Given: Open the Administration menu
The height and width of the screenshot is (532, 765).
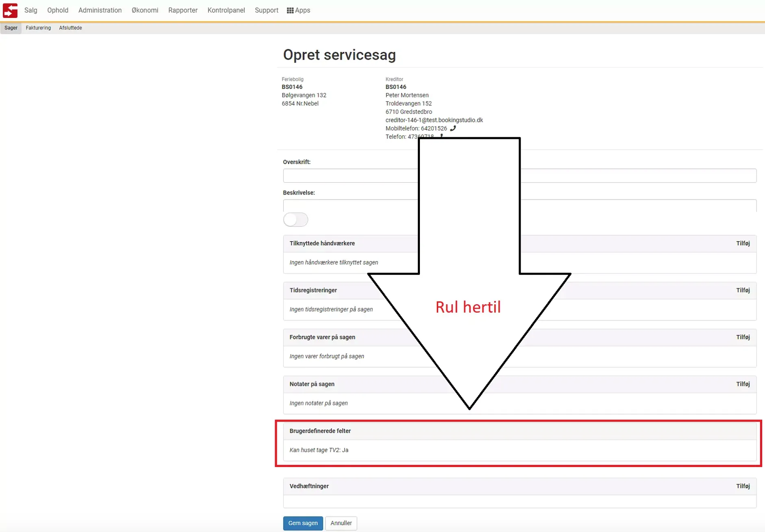Looking at the screenshot, I should pyautogui.click(x=100, y=11).
